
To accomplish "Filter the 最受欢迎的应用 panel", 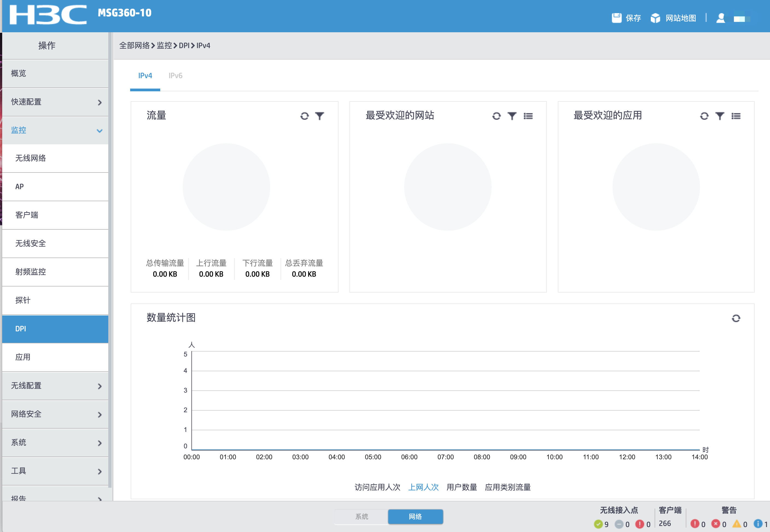I will pyautogui.click(x=720, y=116).
